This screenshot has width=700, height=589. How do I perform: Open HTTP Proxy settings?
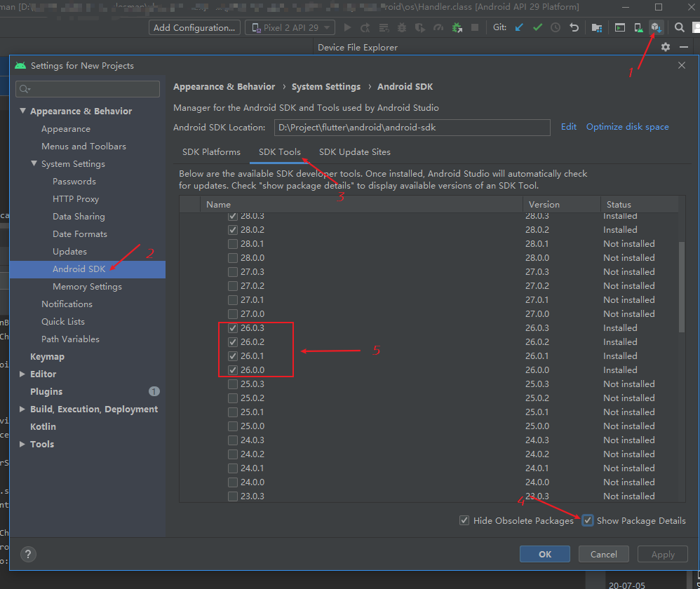pos(76,199)
